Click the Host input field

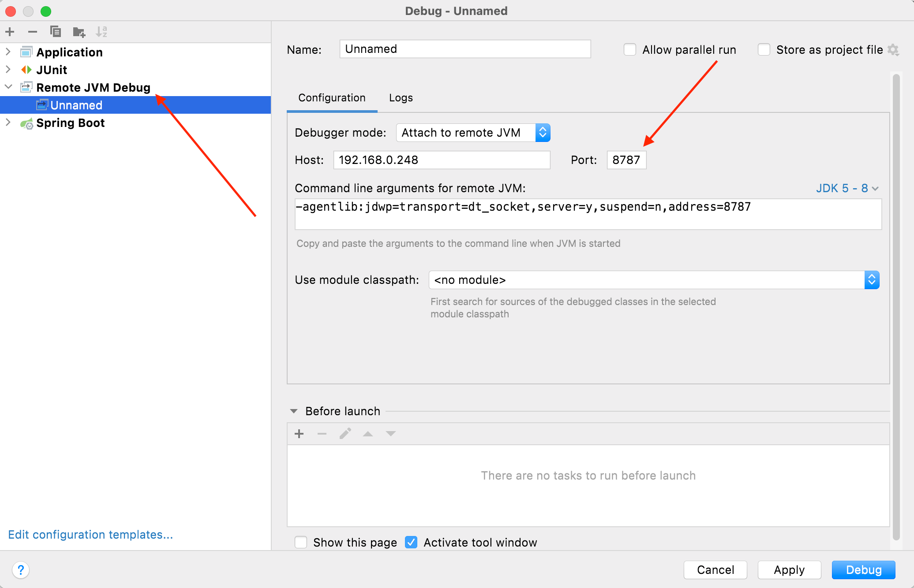442,160
